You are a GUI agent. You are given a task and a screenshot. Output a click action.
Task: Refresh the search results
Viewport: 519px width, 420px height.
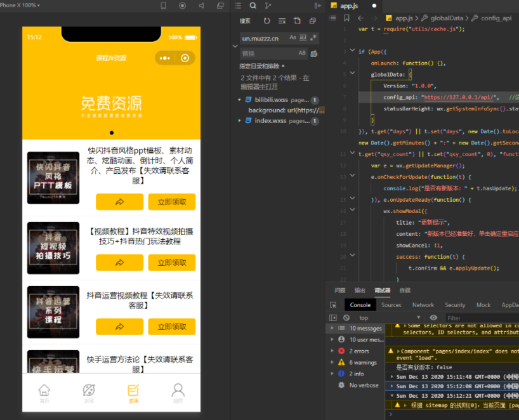coord(266,21)
